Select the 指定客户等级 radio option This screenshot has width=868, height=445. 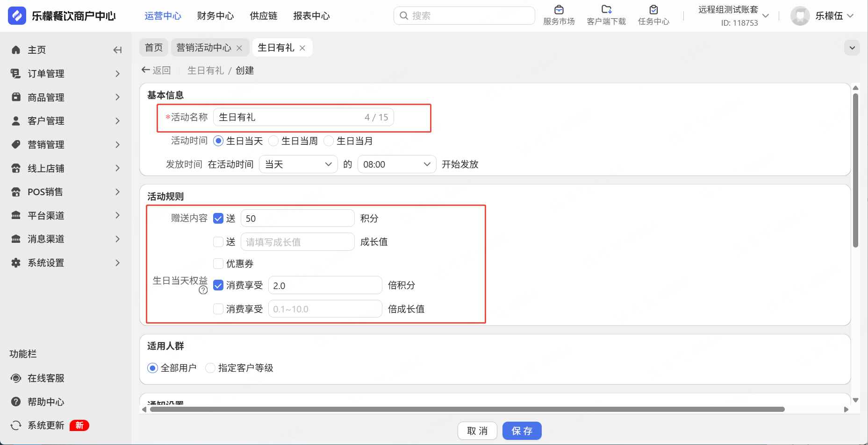[x=211, y=368]
